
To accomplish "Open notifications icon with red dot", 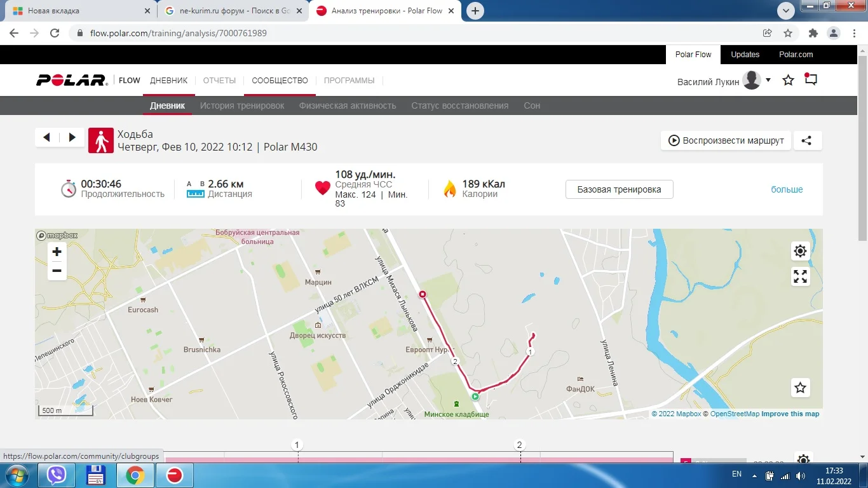I will (x=810, y=80).
